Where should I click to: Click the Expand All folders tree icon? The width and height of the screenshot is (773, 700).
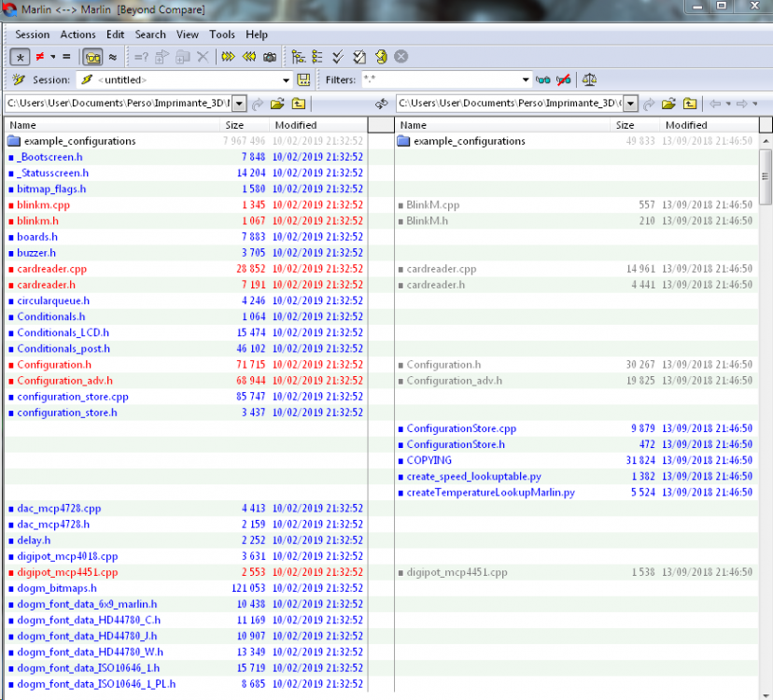click(298, 57)
